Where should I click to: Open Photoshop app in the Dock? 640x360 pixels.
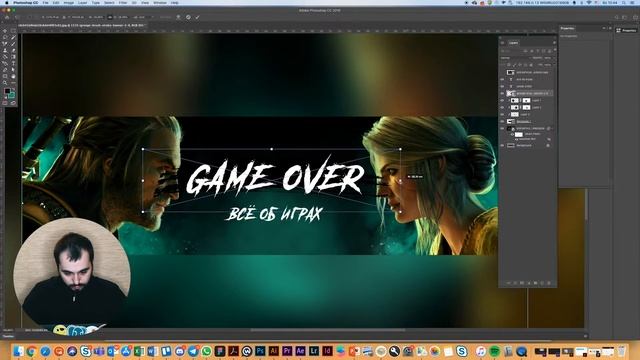(x=260, y=351)
